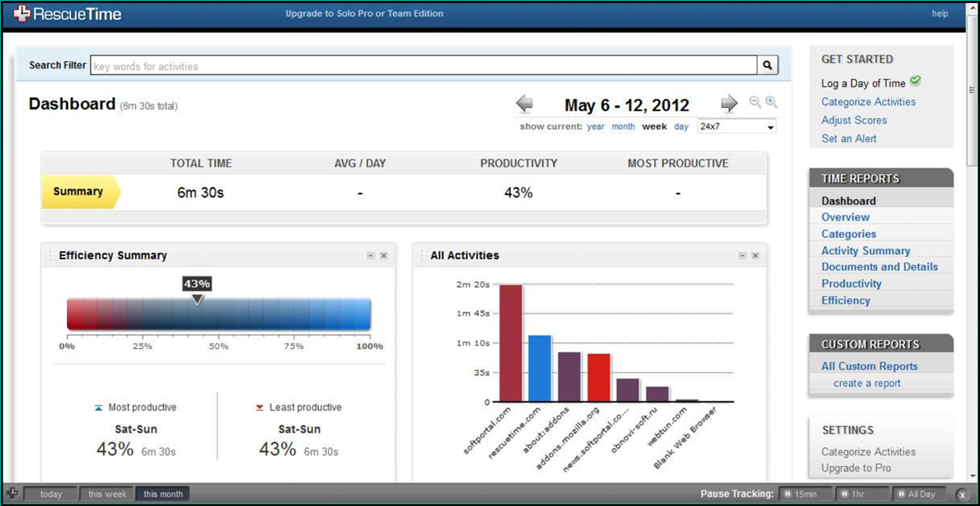
Task: Pause tracking All Day
Action: [x=919, y=494]
